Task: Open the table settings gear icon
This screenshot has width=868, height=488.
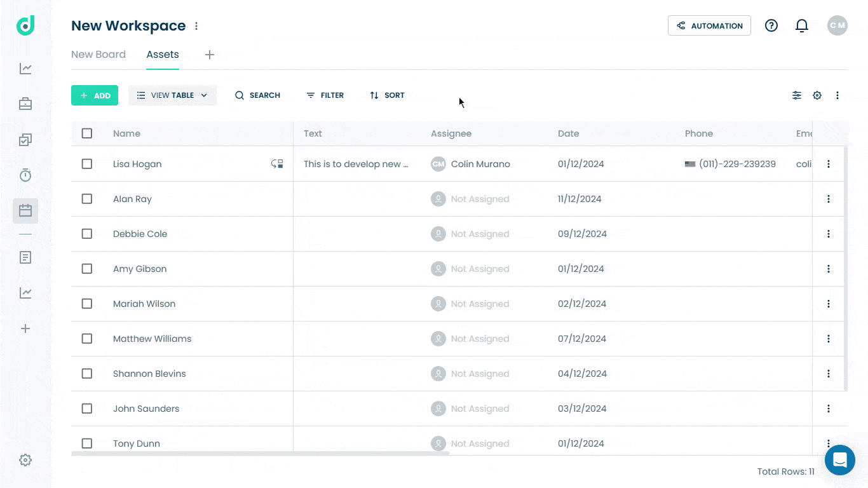Action: pyautogui.click(x=817, y=95)
